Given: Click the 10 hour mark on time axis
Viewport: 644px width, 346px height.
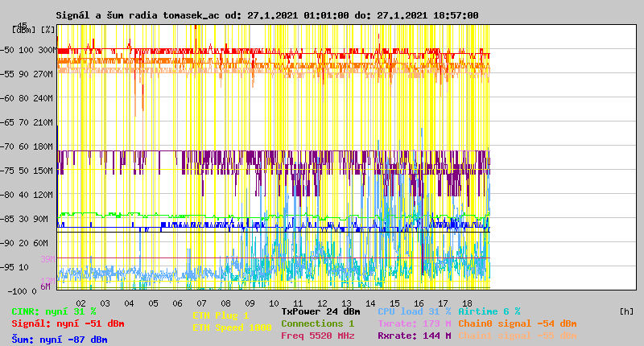Looking at the screenshot, I should click(x=274, y=303).
